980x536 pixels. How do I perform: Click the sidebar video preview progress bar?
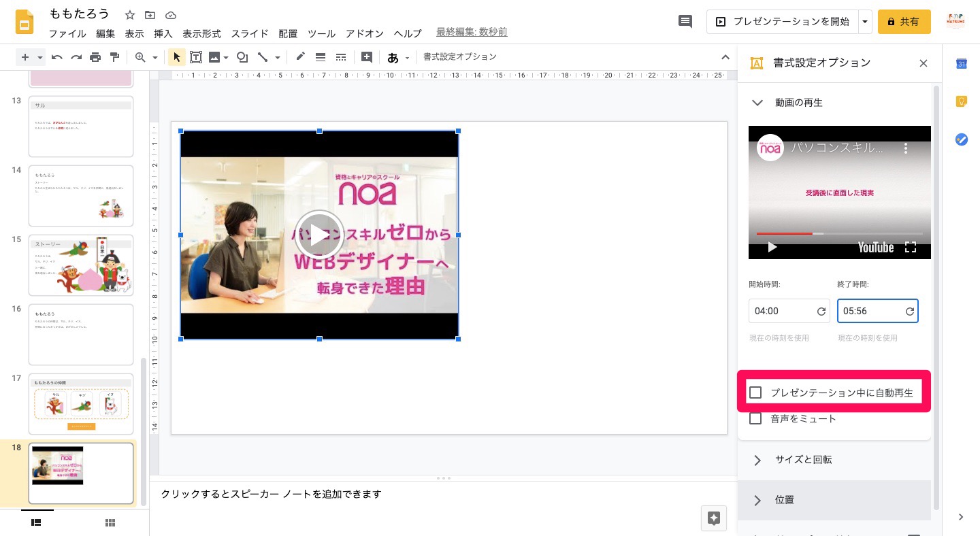[839, 233]
